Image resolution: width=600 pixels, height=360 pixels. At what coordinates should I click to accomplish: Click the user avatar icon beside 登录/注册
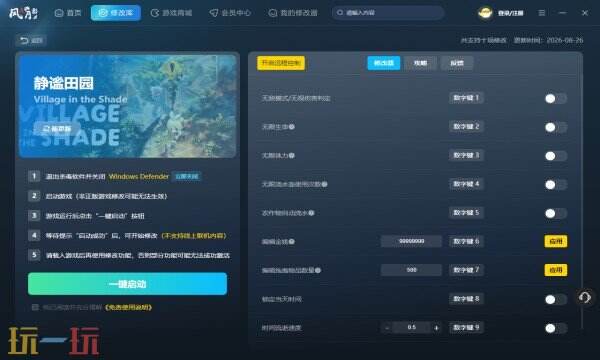pos(485,13)
